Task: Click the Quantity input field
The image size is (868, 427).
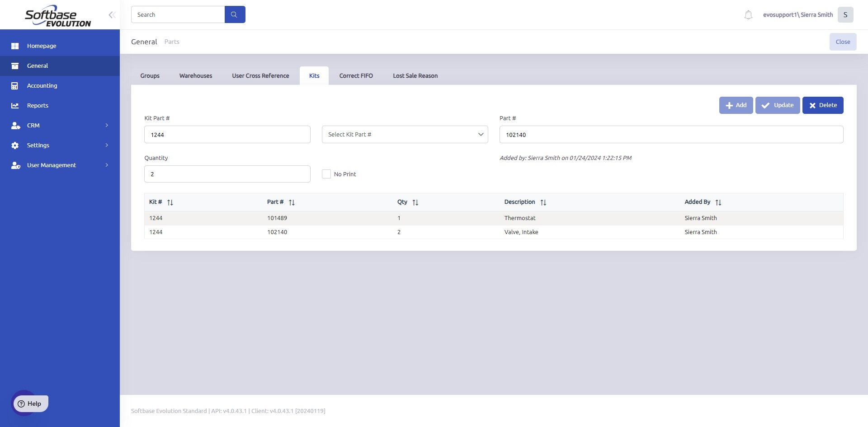Action: (227, 174)
